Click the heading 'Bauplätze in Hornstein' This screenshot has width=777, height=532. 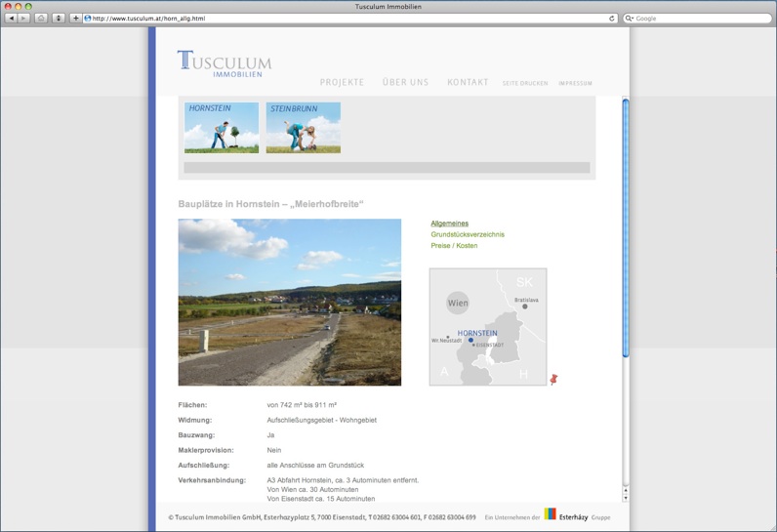(x=271, y=204)
